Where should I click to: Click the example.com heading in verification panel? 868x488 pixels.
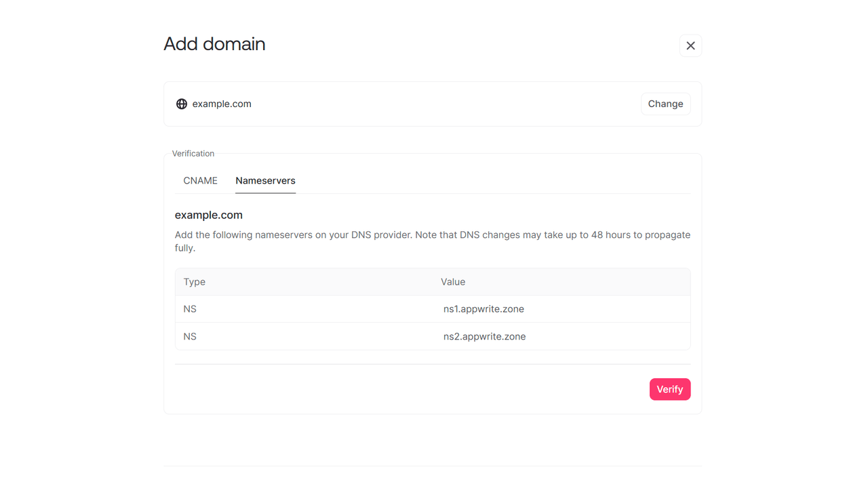tap(208, 215)
